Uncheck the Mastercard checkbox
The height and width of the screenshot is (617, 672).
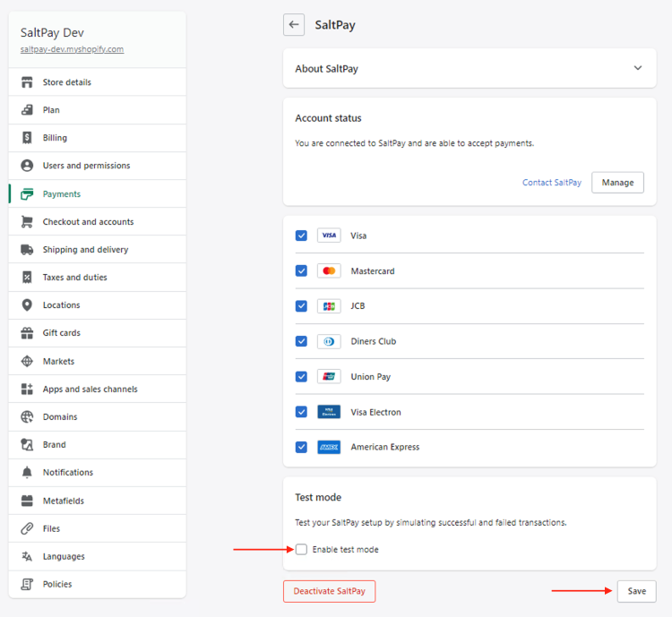pyautogui.click(x=301, y=270)
